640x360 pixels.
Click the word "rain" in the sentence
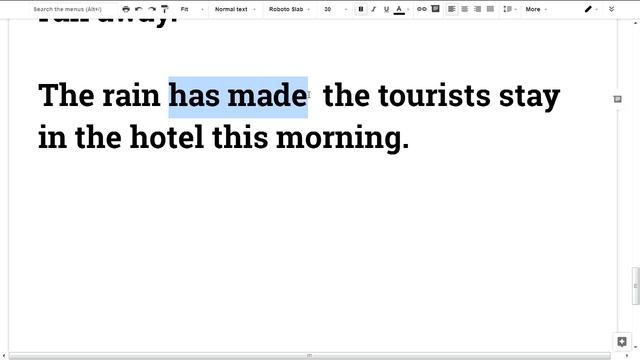(x=131, y=96)
